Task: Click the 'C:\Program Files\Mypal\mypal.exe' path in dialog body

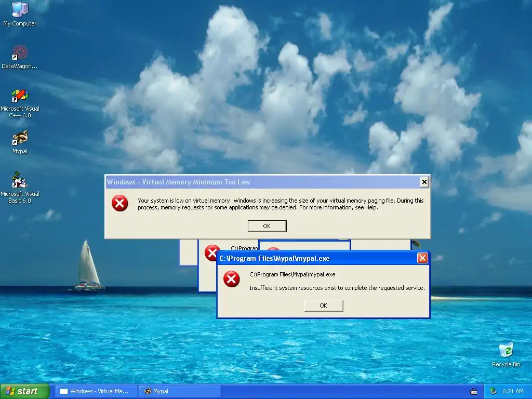Action: point(292,274)
